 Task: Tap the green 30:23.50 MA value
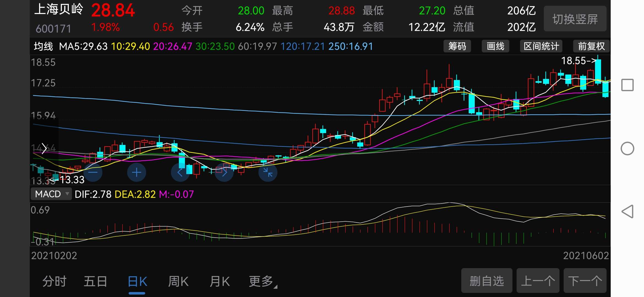tap(215, 46)
